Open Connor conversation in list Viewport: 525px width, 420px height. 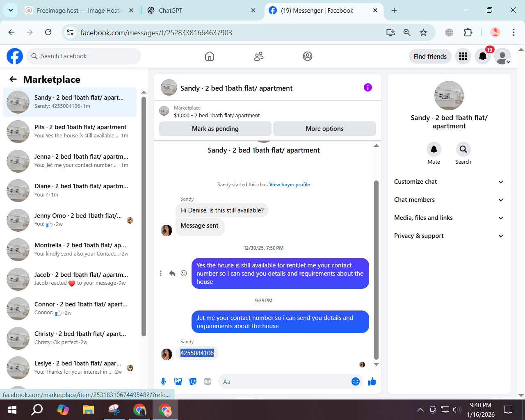coord(70,309)
